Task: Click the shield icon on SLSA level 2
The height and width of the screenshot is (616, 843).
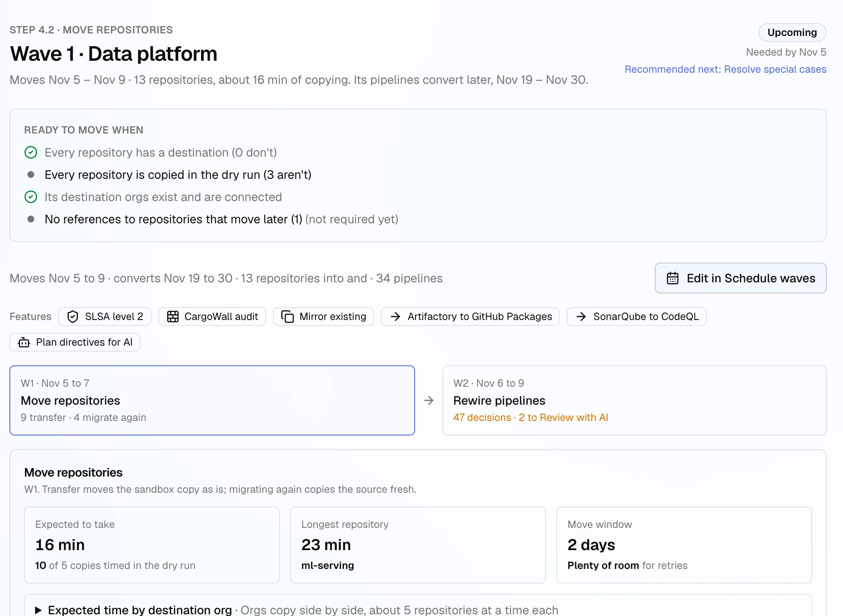Action: pyautogui.click(x=73, y=317)
